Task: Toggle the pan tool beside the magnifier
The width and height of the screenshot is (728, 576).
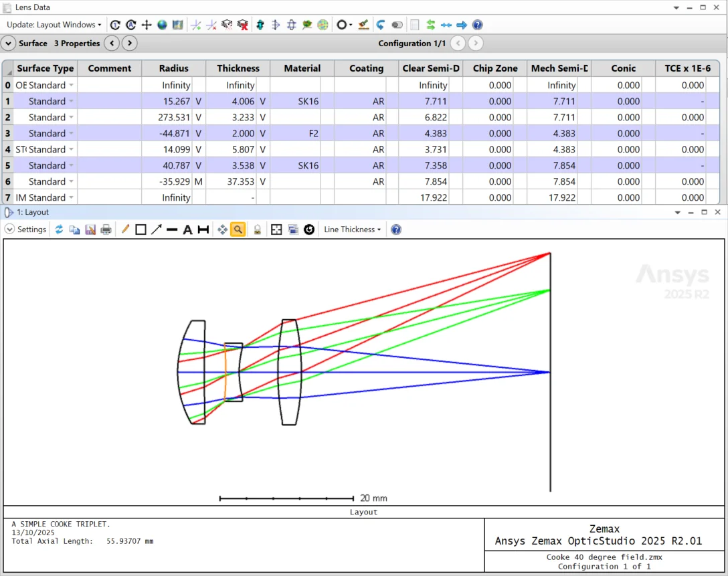Action: tap(222, 229)
